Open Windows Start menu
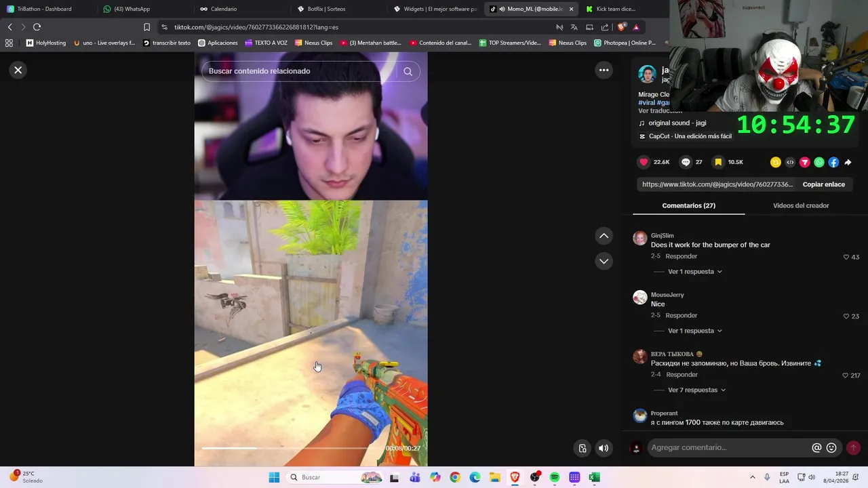Screen dimensions: 868x488 274,477
